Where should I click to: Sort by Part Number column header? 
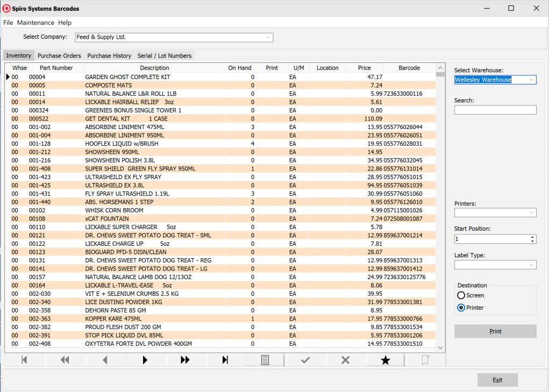click(56, 68)
